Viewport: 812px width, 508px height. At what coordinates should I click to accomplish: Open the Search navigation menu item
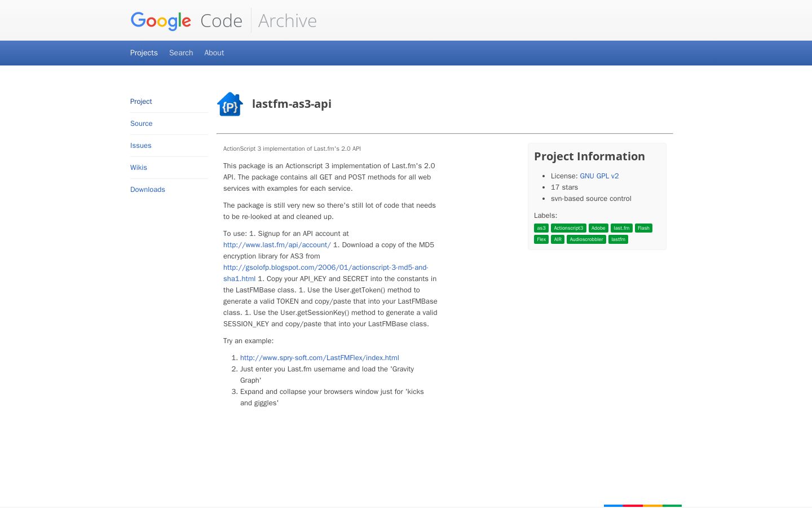(181, 52)
